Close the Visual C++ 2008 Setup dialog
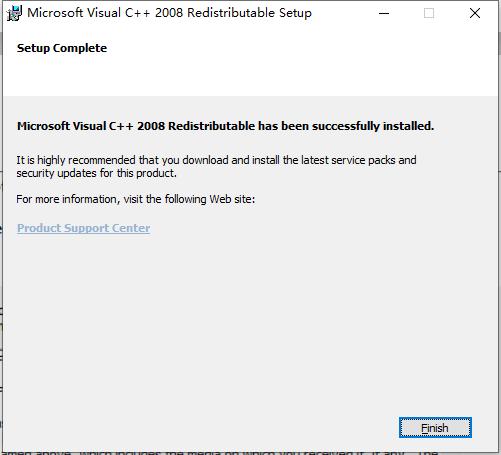Screen dimensions: 501x455 475,13
